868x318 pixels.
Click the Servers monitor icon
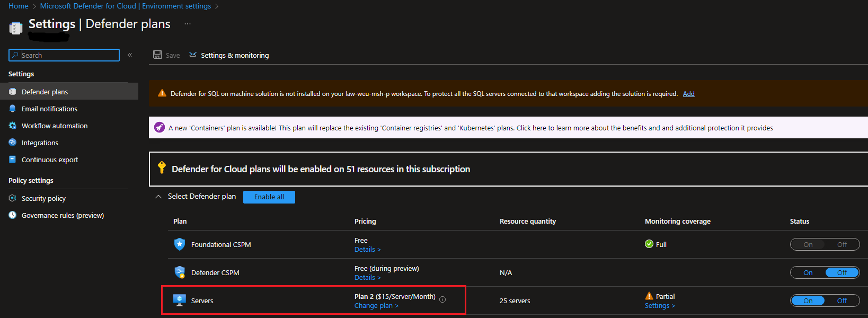coord(180,300)
